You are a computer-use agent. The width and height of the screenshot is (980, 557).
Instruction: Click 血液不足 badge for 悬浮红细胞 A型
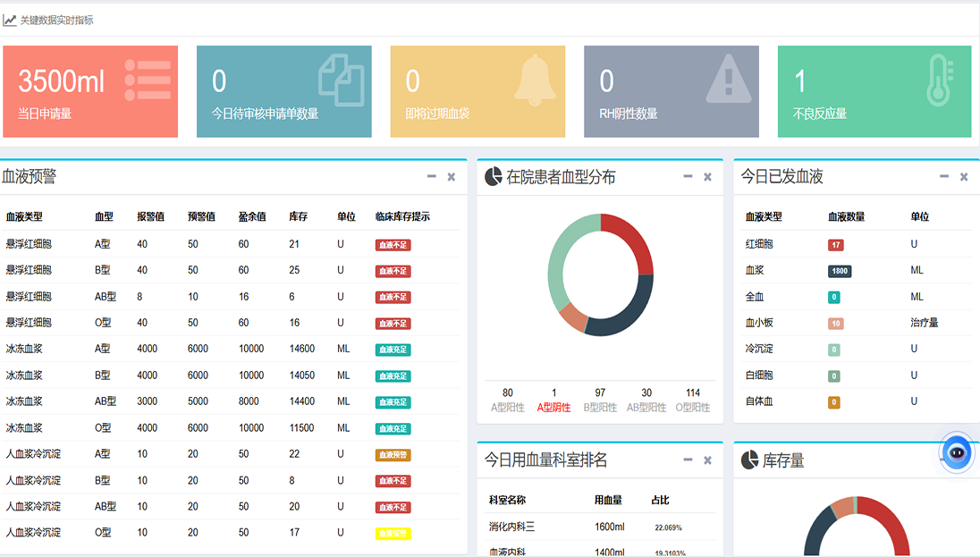click(393, 245)
